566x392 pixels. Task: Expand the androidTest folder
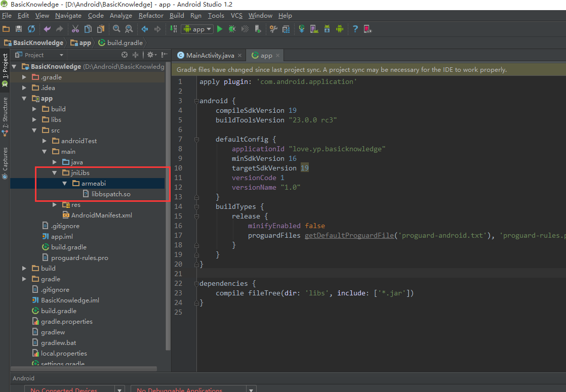pyautogui.click(x=45, y=141)
